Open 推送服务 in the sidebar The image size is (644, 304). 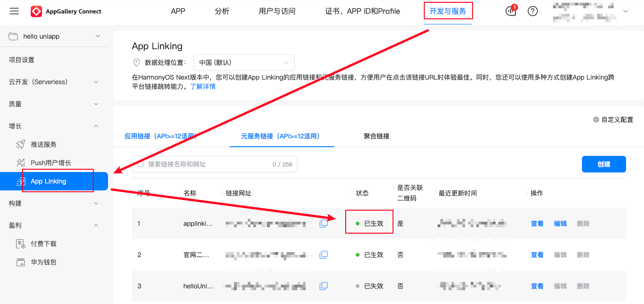coord(44,144)
